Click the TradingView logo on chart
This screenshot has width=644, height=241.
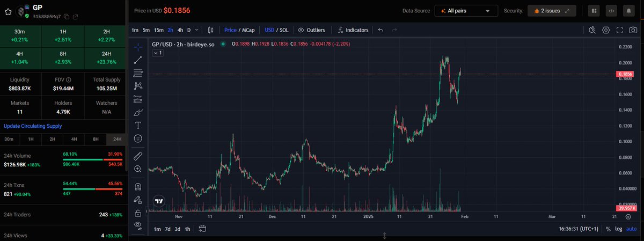159,201
